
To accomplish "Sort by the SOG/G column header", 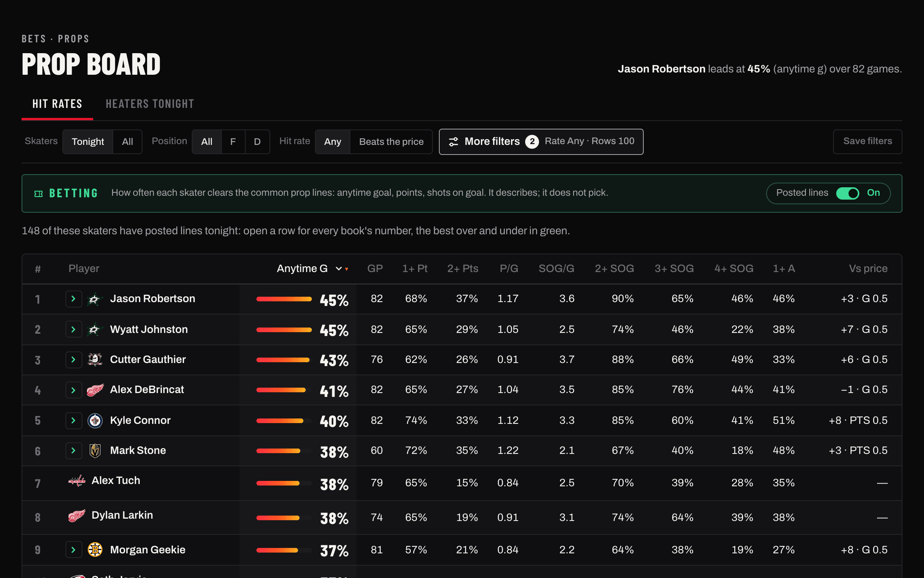I will coord(556,269).
